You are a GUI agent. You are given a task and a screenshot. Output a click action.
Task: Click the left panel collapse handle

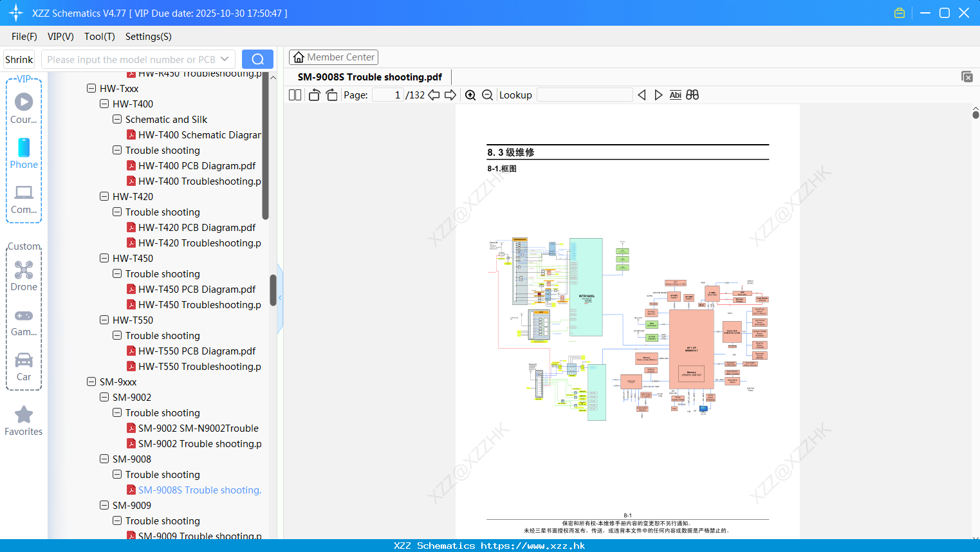[x=280, y=297]
